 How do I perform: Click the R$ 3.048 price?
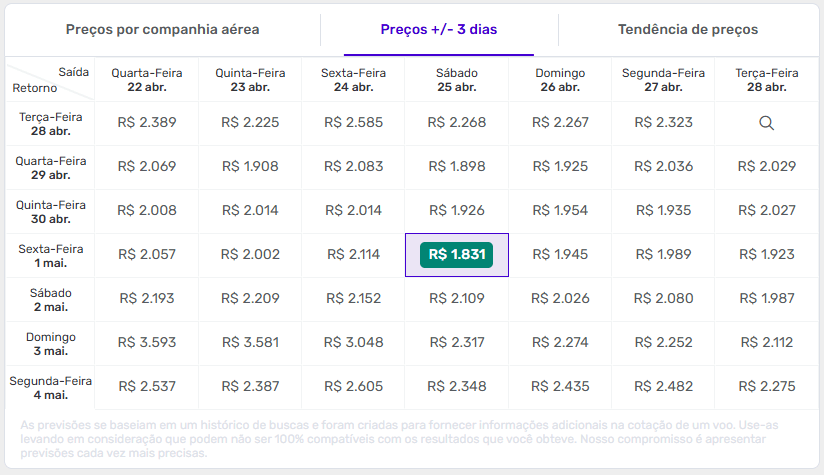pos(353,342)
